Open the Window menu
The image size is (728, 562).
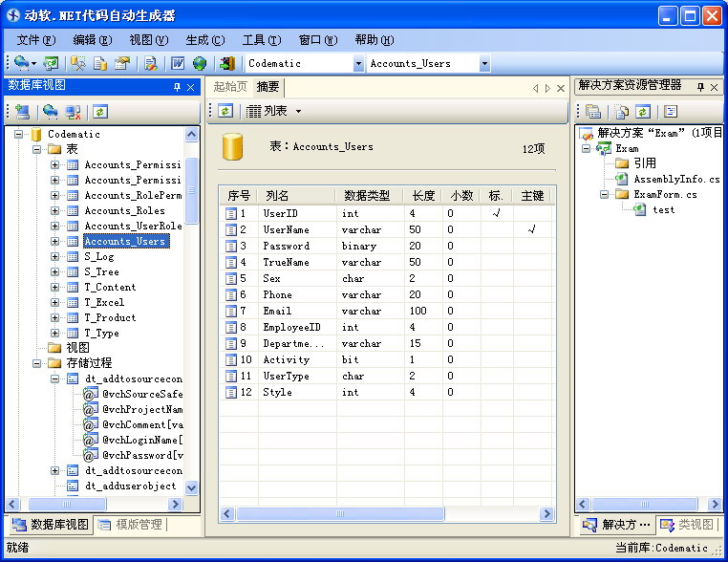coord(318,40)
